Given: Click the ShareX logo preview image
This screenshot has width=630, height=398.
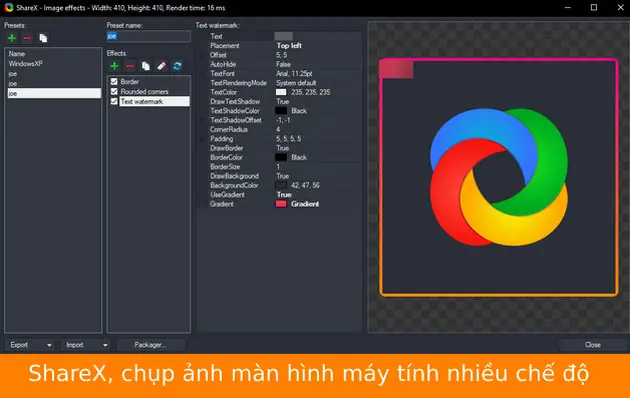Looking at the screenshot, I should pos(499,177).
